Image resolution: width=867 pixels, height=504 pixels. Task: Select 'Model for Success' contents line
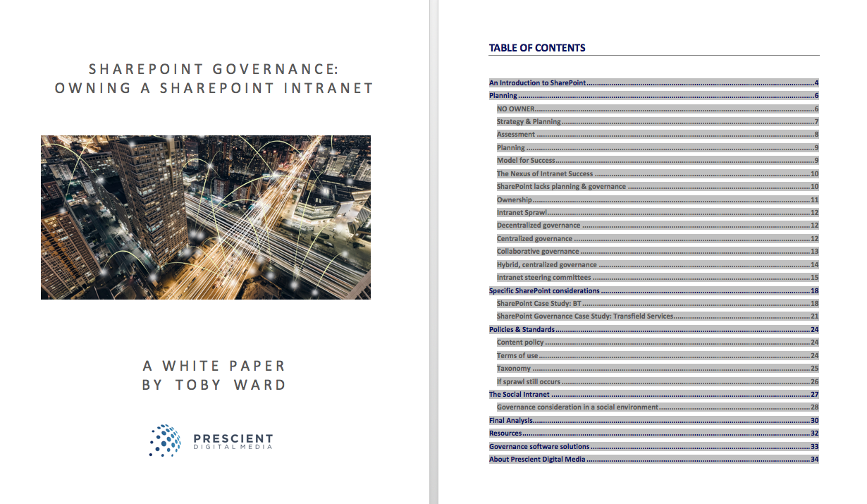tap(657, 161)
